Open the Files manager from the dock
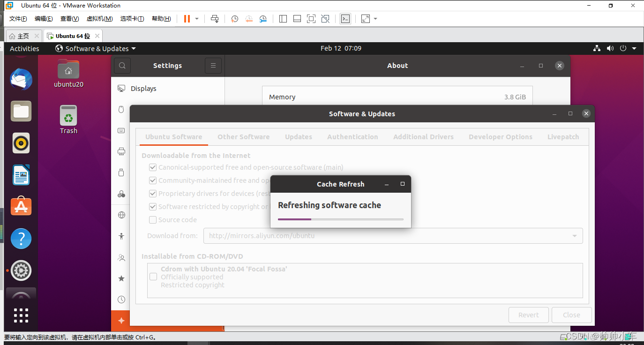Image resolution: width=644 pixels, height=345 pixels. tap(21, 112)
